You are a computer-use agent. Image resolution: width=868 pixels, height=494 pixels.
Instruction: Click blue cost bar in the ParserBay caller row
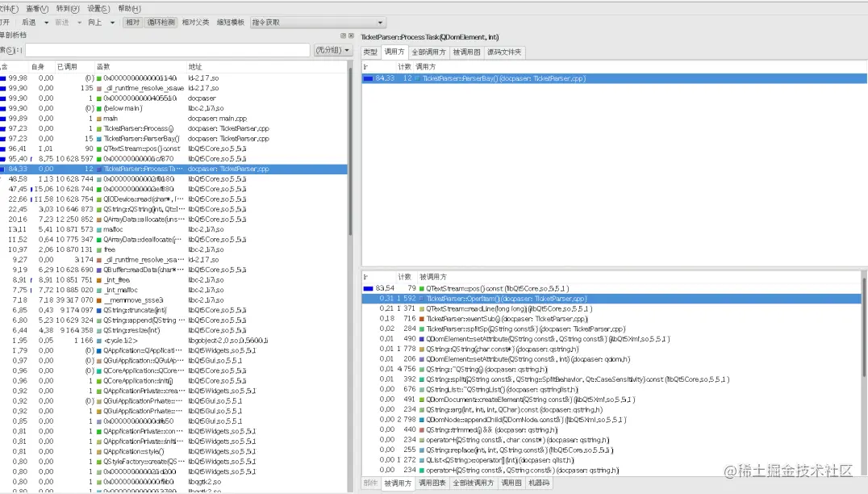tap(368, 78)
